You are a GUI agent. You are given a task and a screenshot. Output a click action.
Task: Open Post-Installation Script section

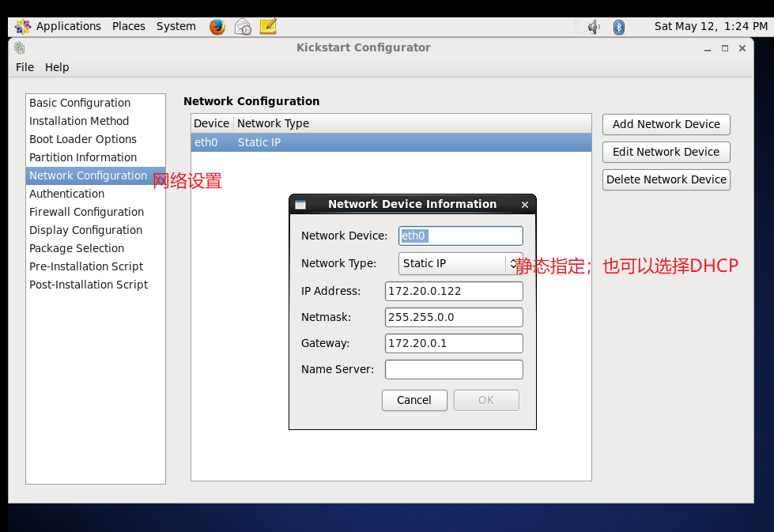coord(96,285)
